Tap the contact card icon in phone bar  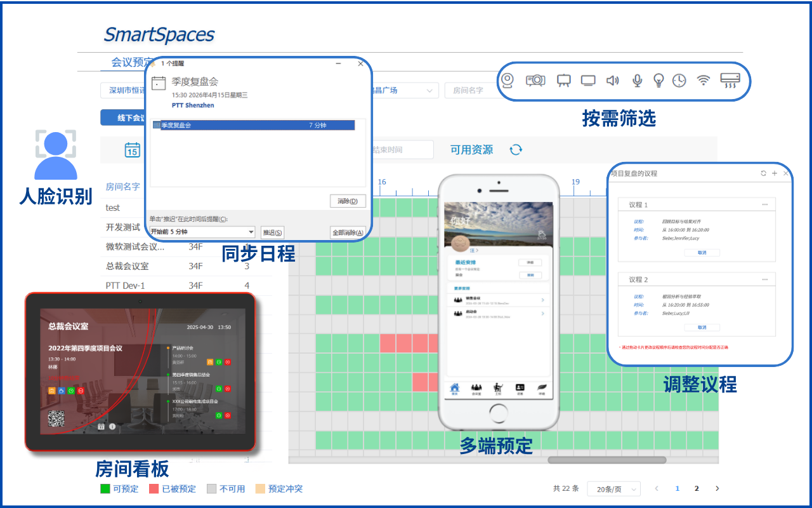tap(520, 388)
